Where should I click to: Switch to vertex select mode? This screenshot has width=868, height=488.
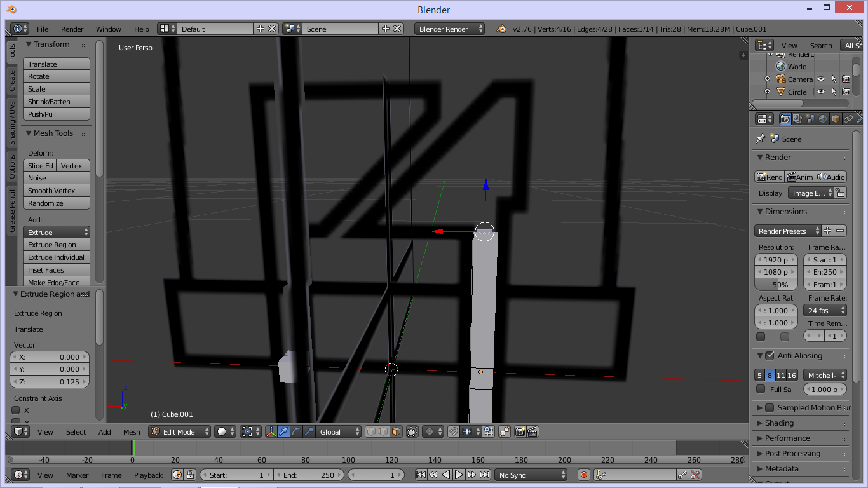371,431
